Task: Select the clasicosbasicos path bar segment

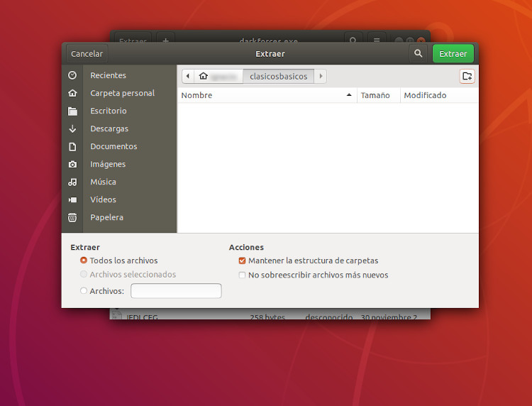Action: pyautogui.click(x=279, y=76)
